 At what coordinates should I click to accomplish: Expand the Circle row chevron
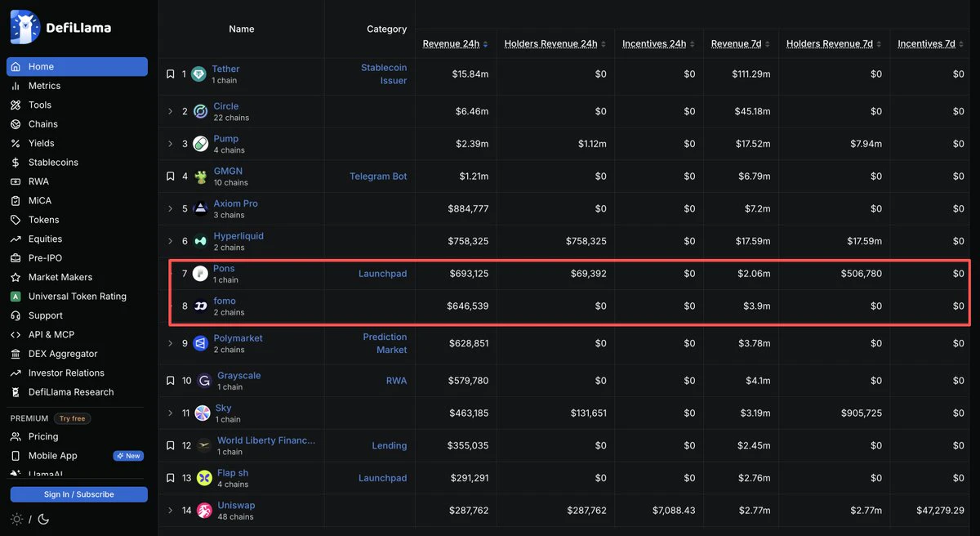(x=171, y=111)
